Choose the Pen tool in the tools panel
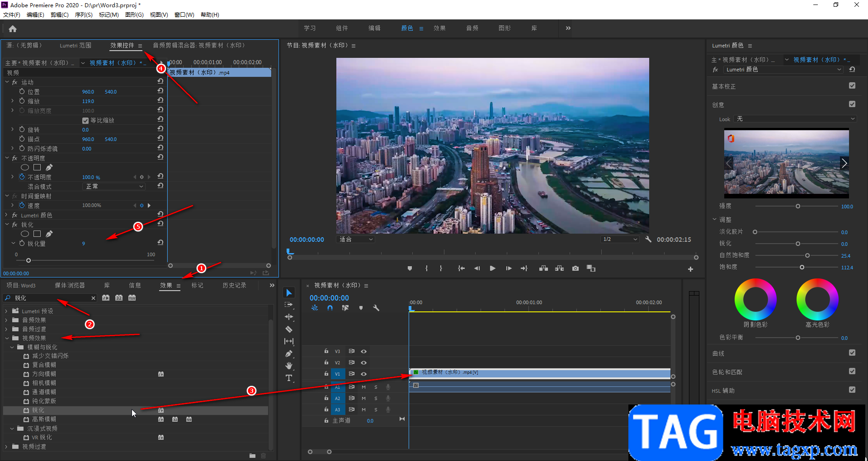This screenshot has width=868, height=461. coord(289,353)
